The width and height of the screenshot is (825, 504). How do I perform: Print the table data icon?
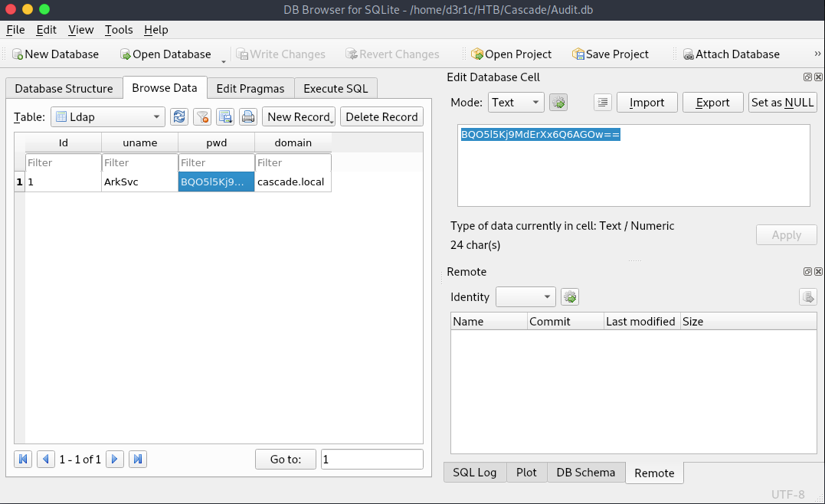(248, 116)
